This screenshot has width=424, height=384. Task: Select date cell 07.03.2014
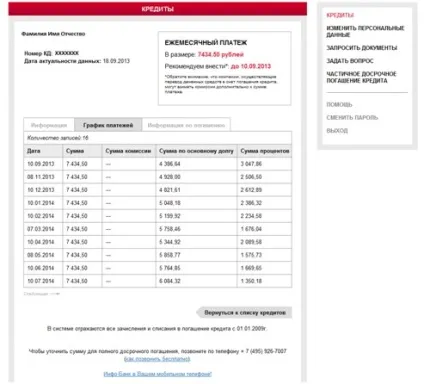[x=41, y=229]
